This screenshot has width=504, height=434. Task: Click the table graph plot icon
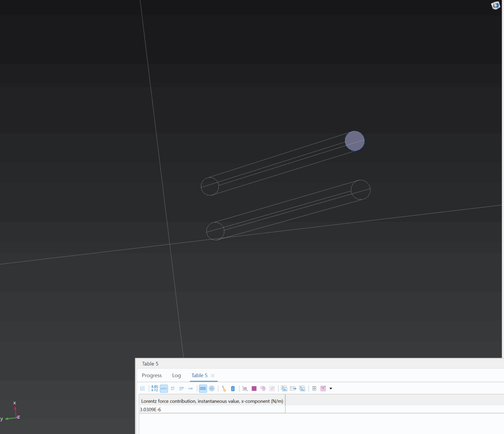click(245, 388)
